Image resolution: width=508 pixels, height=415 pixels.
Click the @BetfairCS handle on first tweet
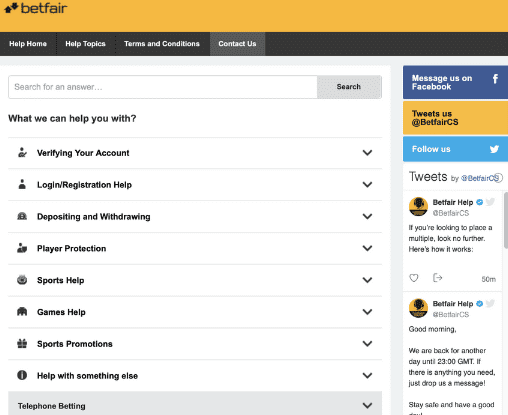point(451,213)
